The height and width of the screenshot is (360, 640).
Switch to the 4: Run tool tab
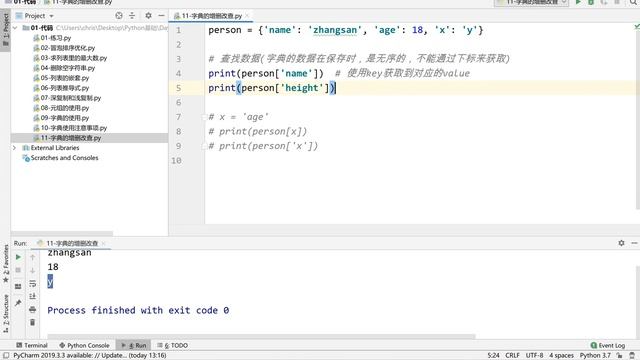pos(133,345)
